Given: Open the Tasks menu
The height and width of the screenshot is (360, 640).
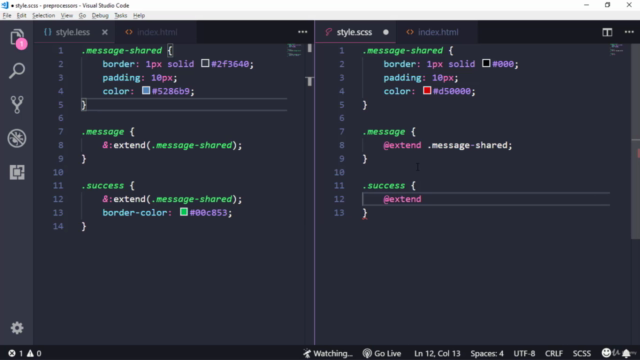Looking at the screenshot, I should [120, 16].
